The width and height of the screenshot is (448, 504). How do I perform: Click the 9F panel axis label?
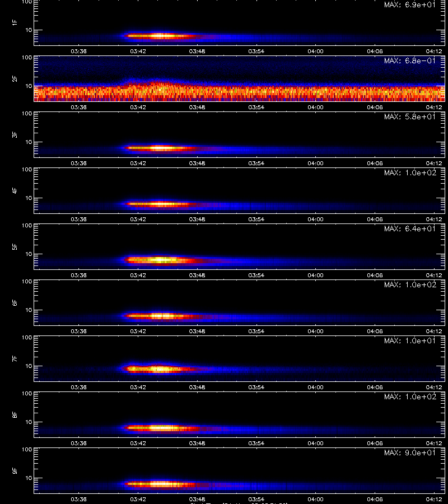15,471
